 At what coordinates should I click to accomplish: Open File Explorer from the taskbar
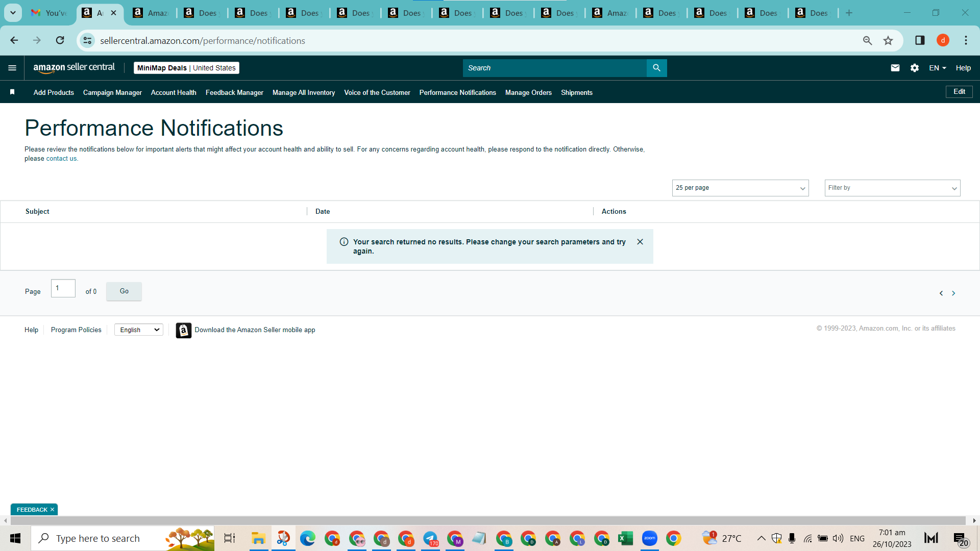tap(258, 538)
